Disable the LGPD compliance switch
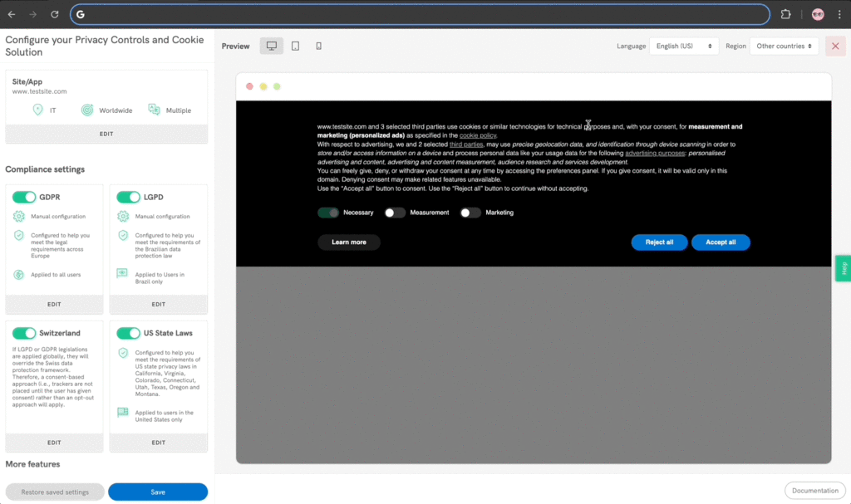Image resolution: width=851 pixels, height=504 pixels. coord(128,197)
